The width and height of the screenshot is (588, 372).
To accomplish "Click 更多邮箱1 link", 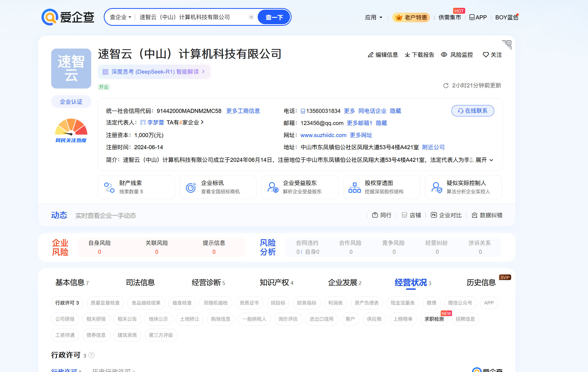I will (359, 123).
